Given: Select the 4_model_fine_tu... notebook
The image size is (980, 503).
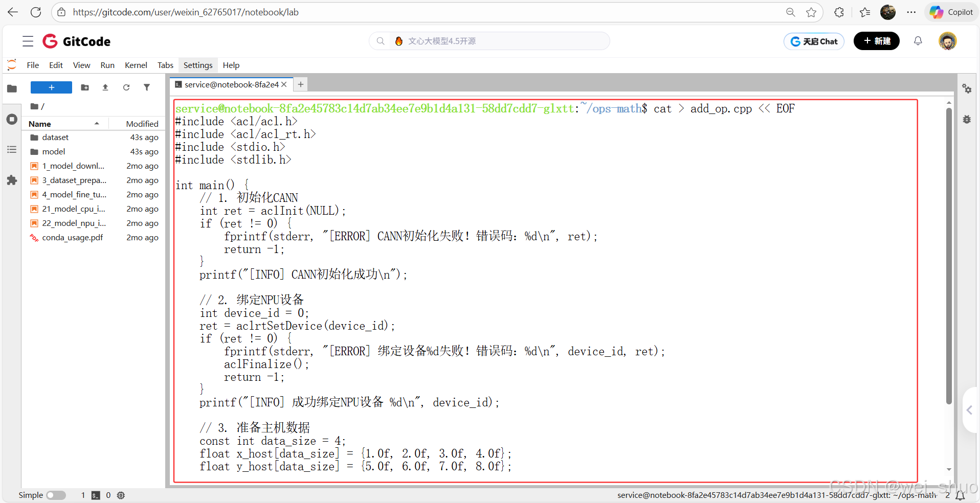Looking at the screenshot, I should point(94,195).
